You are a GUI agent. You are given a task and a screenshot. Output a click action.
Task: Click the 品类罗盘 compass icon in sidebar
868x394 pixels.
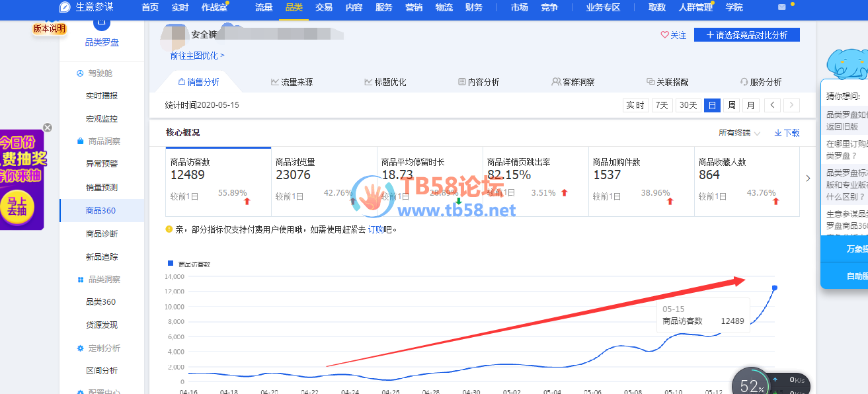101,24
